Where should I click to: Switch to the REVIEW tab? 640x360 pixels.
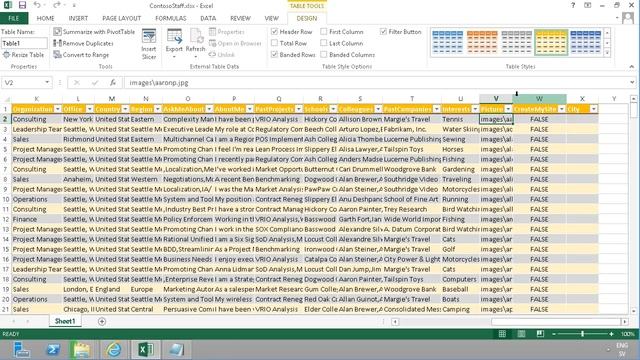click(x=240, y=18)
